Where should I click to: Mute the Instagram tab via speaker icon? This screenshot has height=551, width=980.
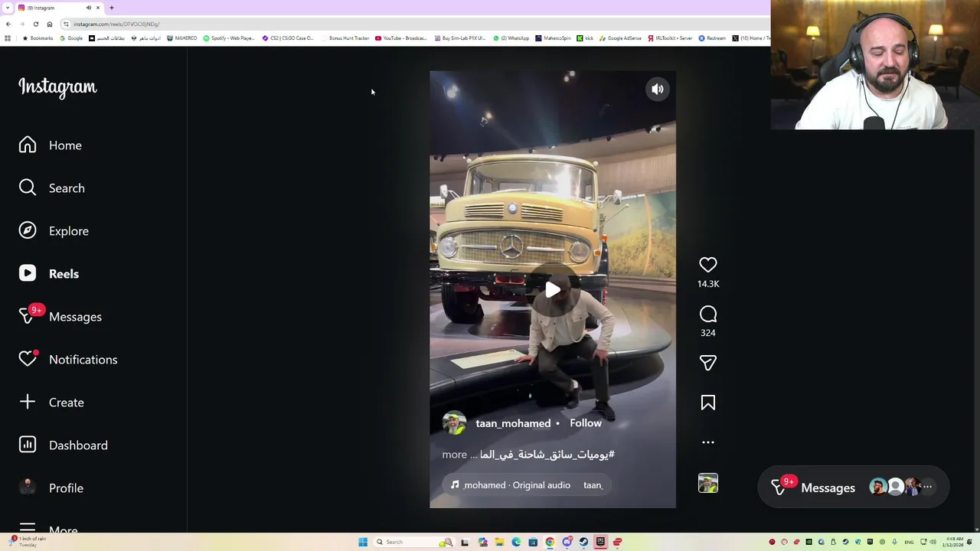click(89, 8)
